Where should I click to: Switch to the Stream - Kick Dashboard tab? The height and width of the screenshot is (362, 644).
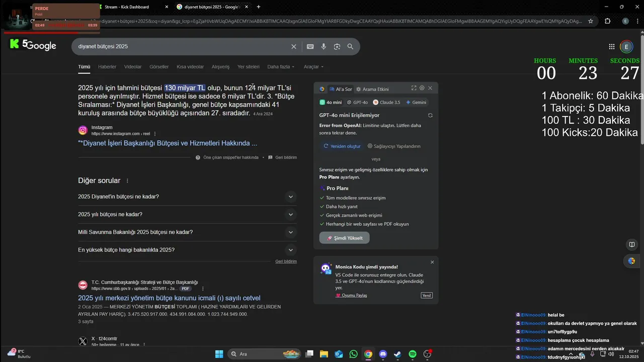pyautogui.click(x=132, y=7)
